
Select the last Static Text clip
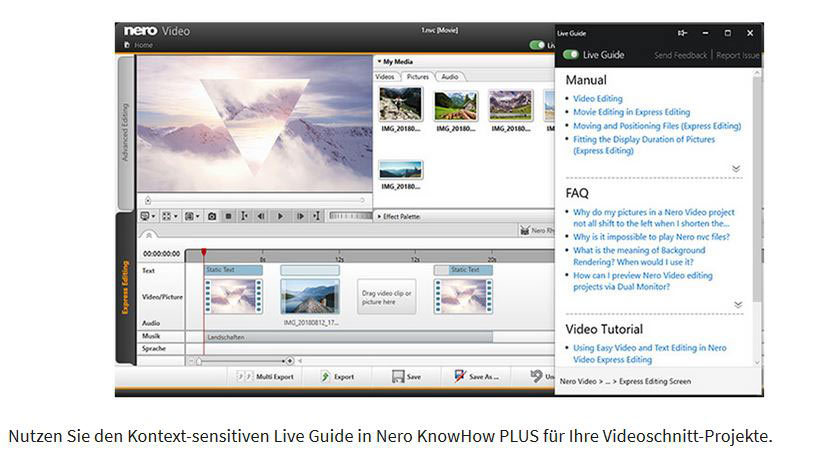[463, 270]
